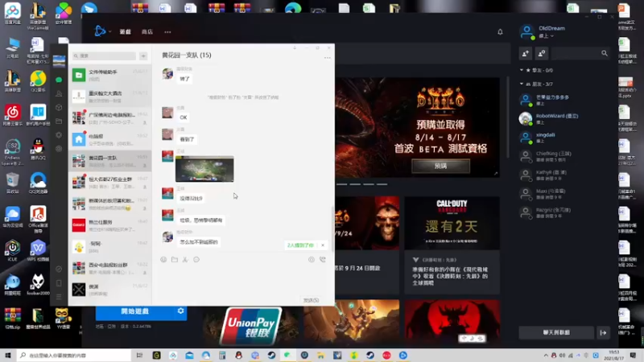Open the WeChat phone icon in sidebar
The image size is (644, 362).
coord(59,283)
